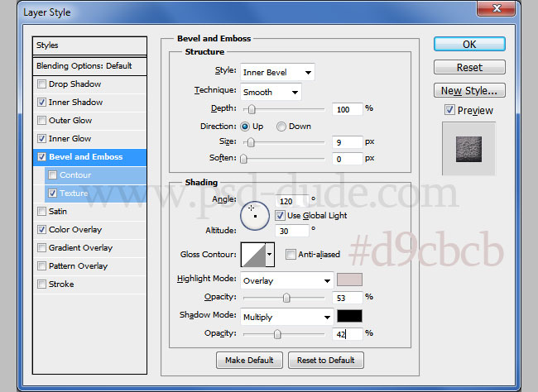This screenshot has height=392, width=538.
Task: Open the Stroke settings row
Action: (89, 284)
